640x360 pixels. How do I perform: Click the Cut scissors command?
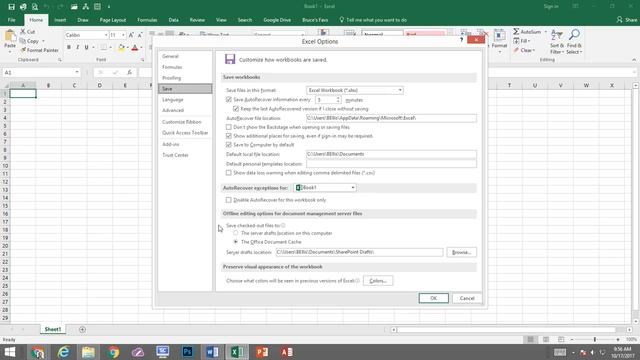[28, 32]
